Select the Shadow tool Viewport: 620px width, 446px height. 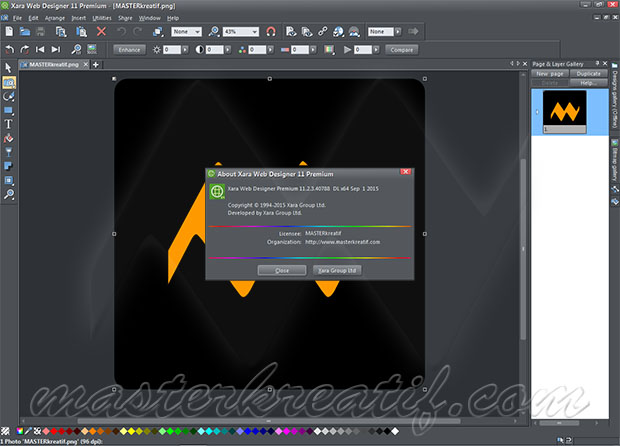(x=8, y=166)
